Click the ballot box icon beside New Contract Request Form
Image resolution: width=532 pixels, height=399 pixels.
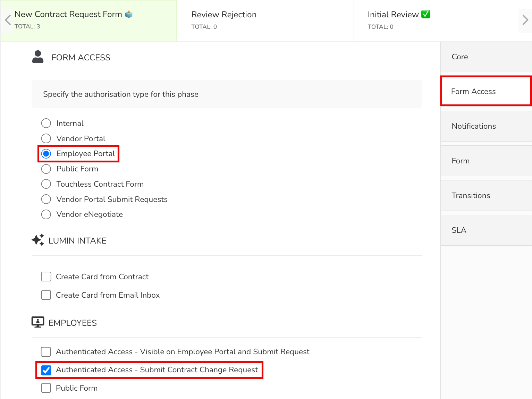(x=129, y=14)
